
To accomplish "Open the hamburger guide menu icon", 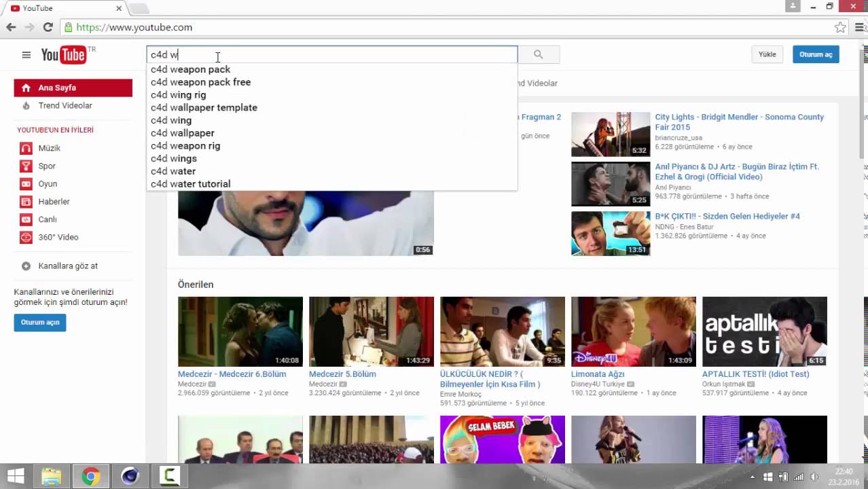I will [x=26, y=55].
